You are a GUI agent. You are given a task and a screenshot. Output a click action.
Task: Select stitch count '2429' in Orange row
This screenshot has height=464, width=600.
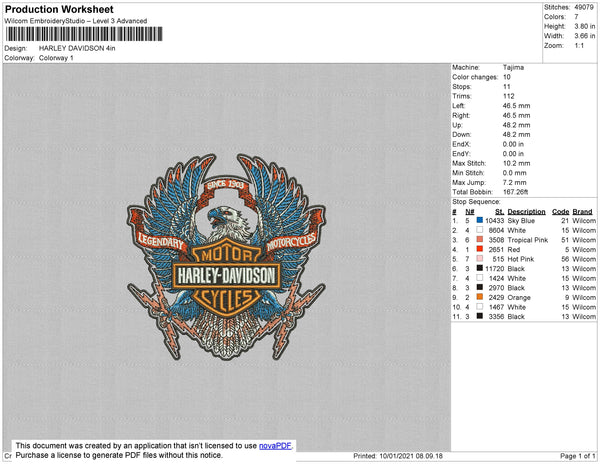point(496,298)
